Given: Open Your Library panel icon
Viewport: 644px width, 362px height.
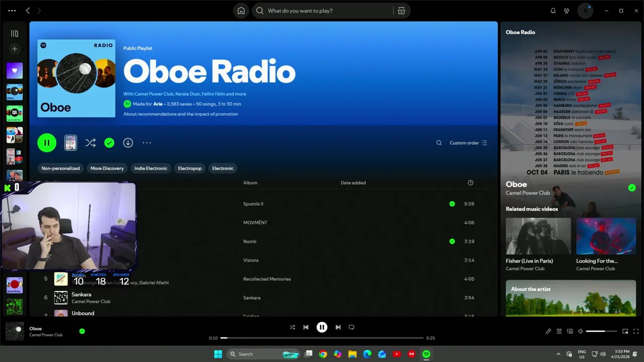Looking at the screenshot, I should tap(15, 34).
